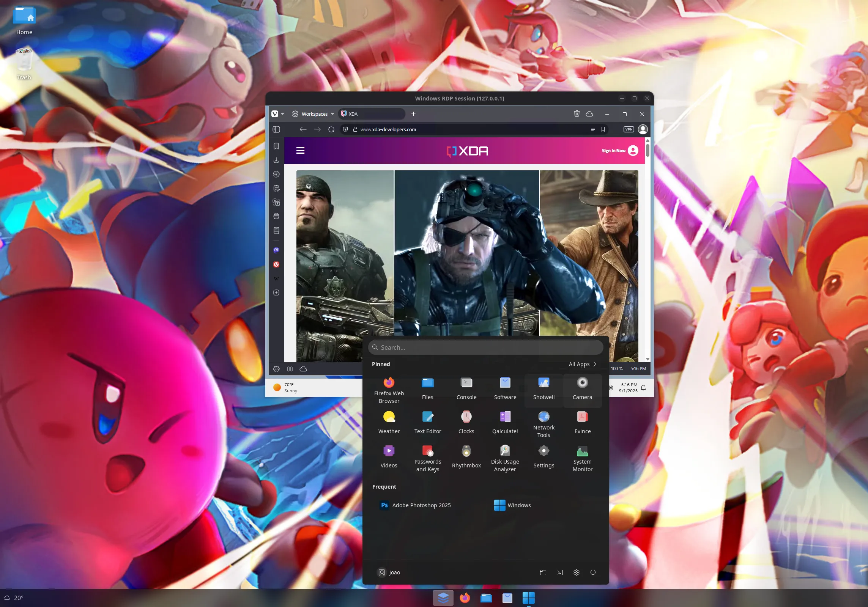Open Firefox from the taskbar
This screenshot has width=868, height=607.
click(465, 598)
